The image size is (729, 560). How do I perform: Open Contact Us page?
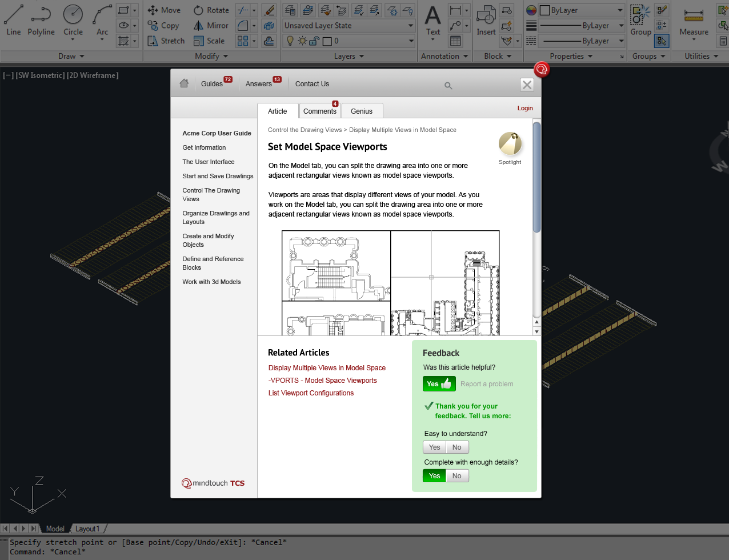coord(312,84)
